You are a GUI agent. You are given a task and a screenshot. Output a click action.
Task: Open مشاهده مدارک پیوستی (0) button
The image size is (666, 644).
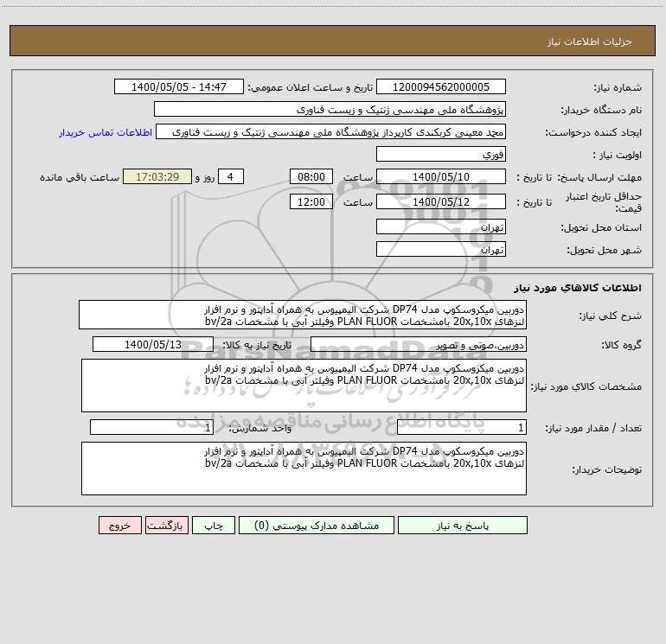317,525
